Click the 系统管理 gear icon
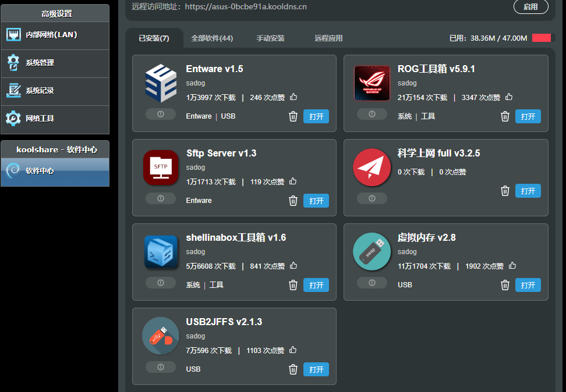 (x=13, y=62)
